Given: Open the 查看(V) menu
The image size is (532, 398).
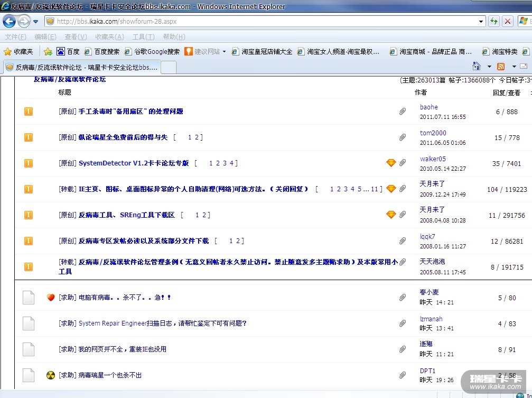Looking at the screenshot, I should [x=76, y=36].
